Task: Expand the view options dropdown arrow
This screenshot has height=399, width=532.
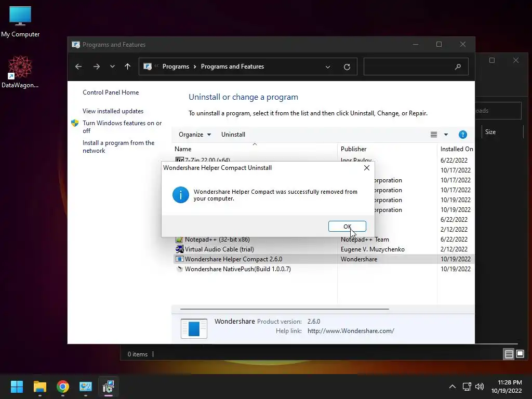Action: [x=446, y=135]
